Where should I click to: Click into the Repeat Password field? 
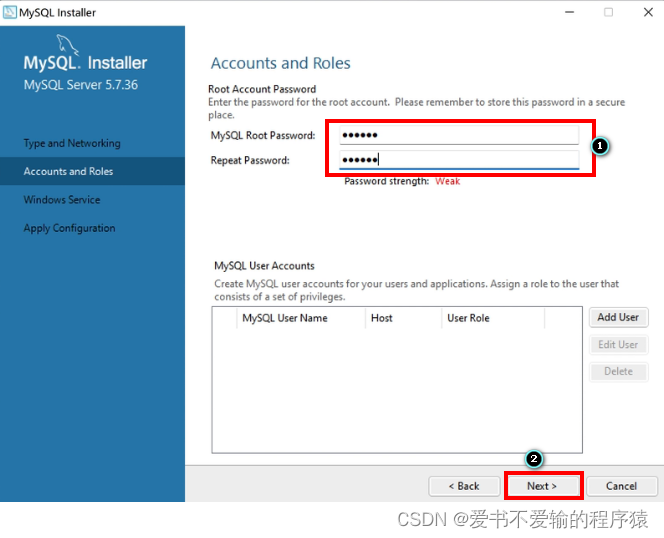coord(459,160)
